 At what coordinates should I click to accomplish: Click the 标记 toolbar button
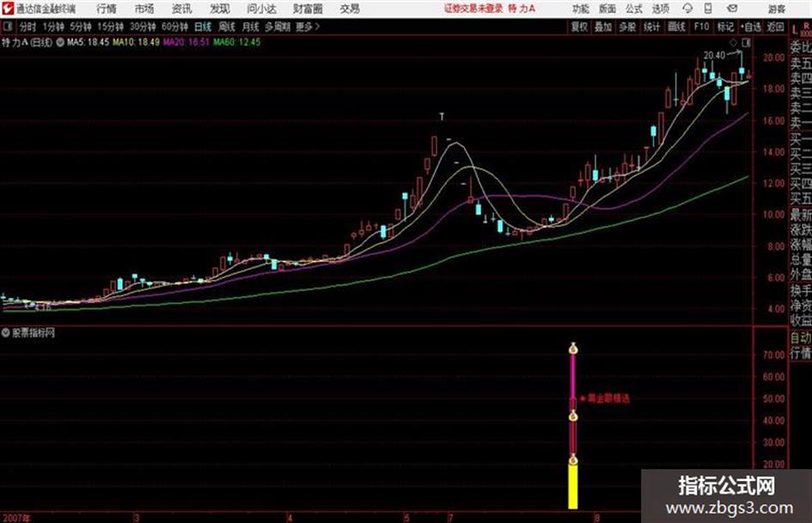point(725,27)
